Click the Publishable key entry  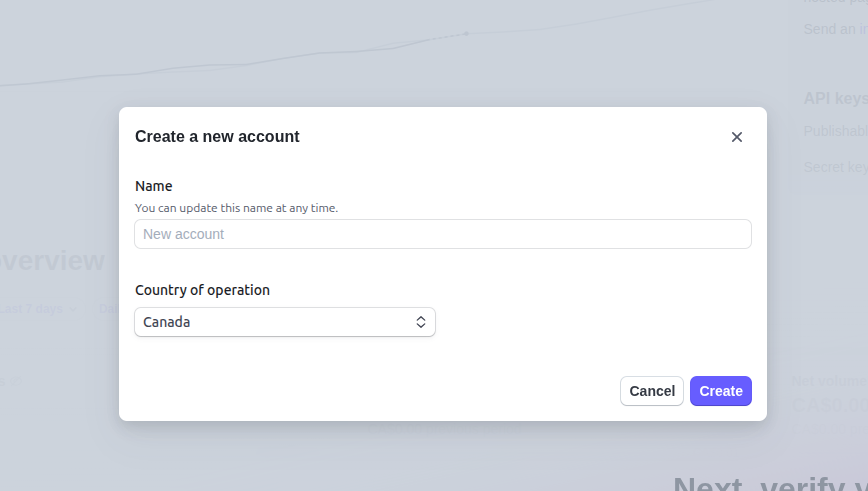(835, 131)
